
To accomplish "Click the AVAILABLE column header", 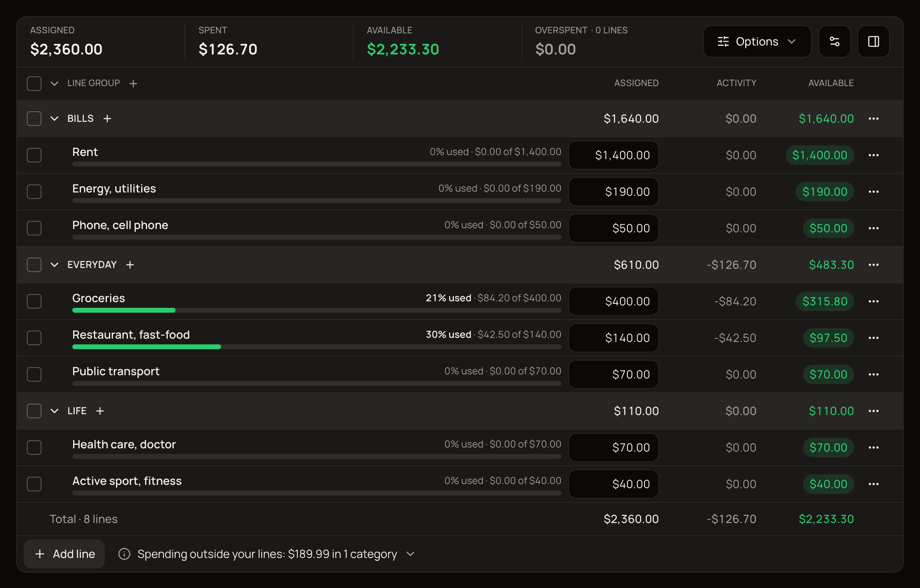I will (x=831, y=83).
